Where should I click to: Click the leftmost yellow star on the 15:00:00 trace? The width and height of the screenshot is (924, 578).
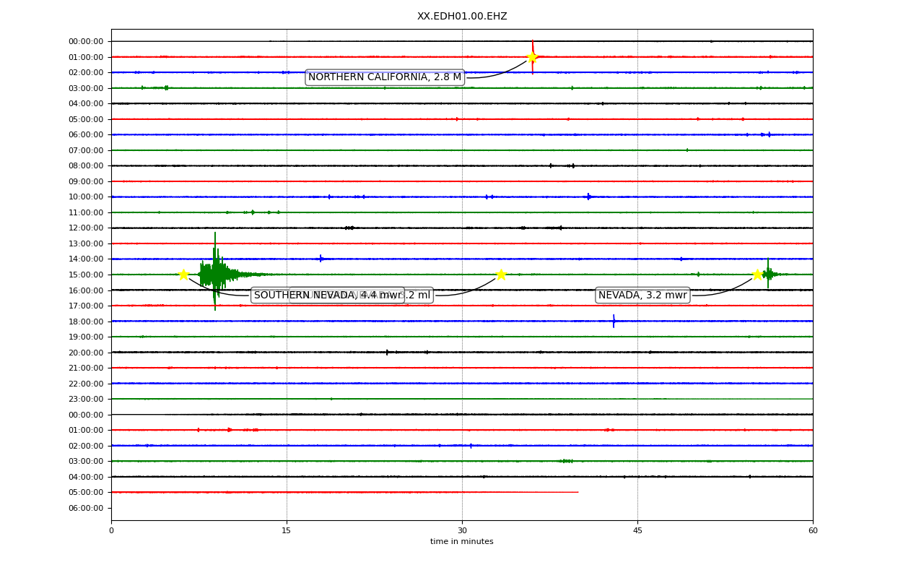coord(183,275)
